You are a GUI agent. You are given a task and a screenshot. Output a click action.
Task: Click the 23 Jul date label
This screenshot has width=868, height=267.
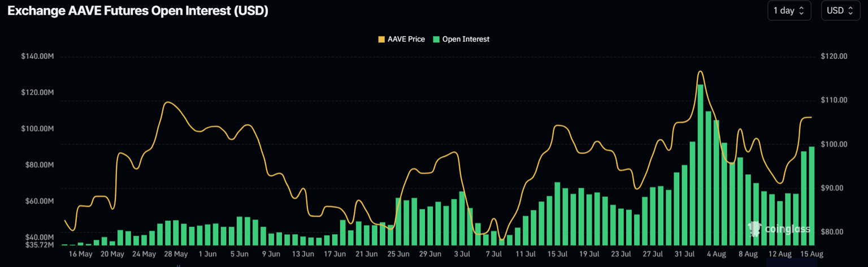click(620, 255)
